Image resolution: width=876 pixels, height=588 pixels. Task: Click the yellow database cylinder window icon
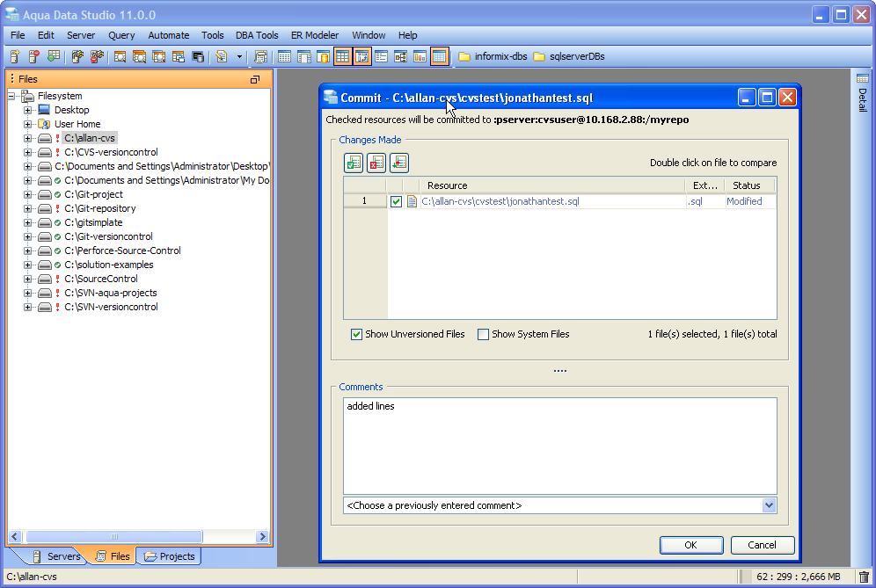pyautogui.click(x=323, y=56)
